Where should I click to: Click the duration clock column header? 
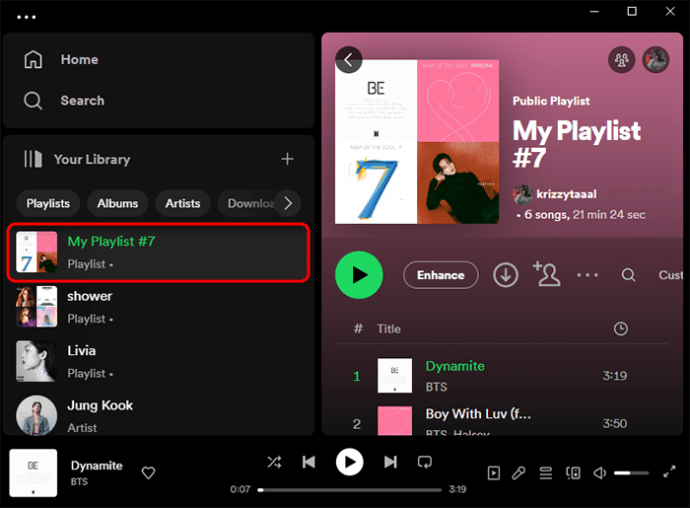click(x=620, y=329)
